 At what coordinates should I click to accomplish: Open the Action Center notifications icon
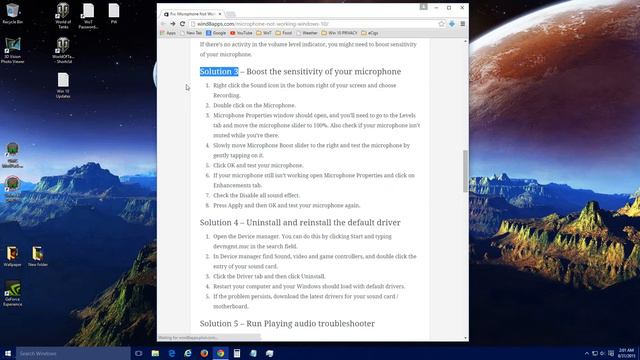coord(611,353)
